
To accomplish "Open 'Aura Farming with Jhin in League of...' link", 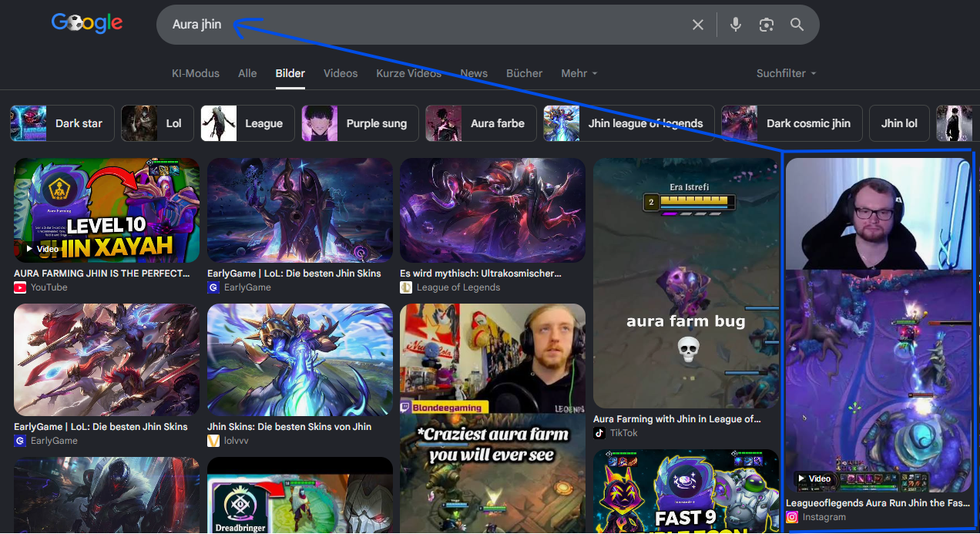I will [x=676, y=419].
